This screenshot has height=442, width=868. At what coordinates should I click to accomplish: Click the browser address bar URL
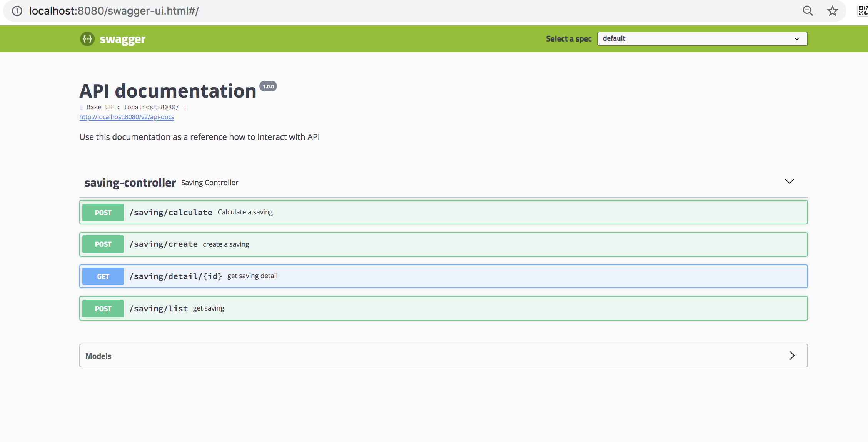tap(114, 11)
